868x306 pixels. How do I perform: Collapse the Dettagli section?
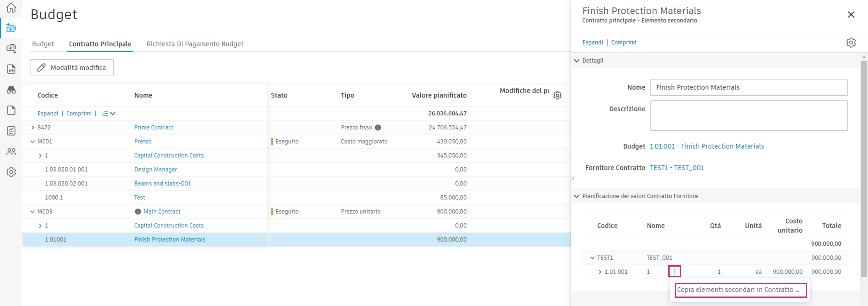577,61
